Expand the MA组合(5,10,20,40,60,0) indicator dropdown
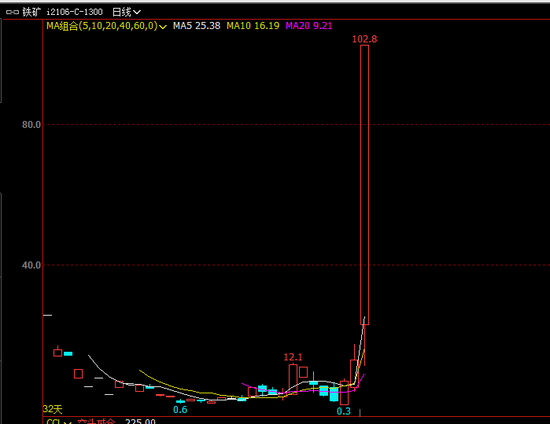550x424 pixels. [x=163, y=26]
